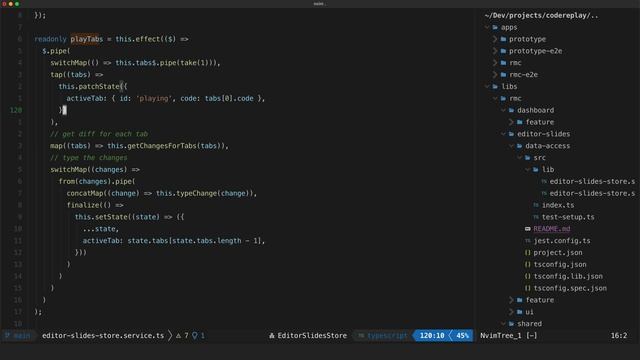The image size is (640, 360).
Task: Click the lightbulb hints icon in statusline
Action: [195, 336]
